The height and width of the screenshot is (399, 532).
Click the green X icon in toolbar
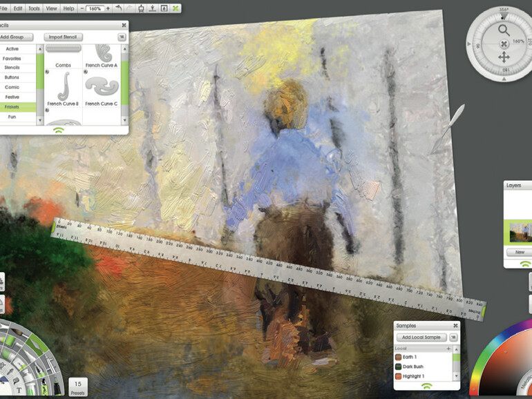coord(175,8)
